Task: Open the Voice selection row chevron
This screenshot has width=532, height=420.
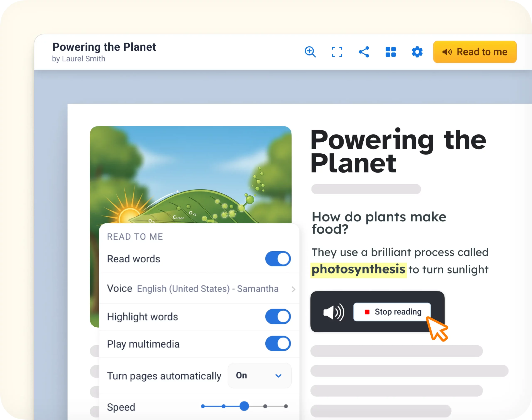Action: click(293, 289)
